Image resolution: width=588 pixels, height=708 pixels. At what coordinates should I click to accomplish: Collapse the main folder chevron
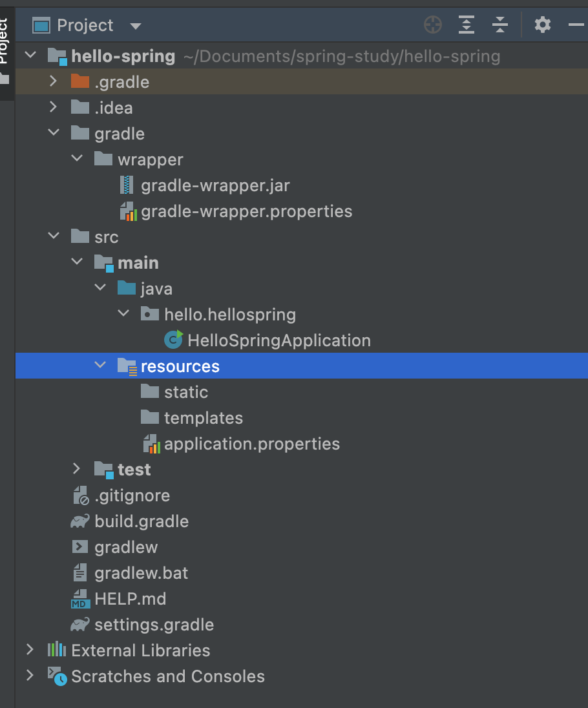pos(77,261)
